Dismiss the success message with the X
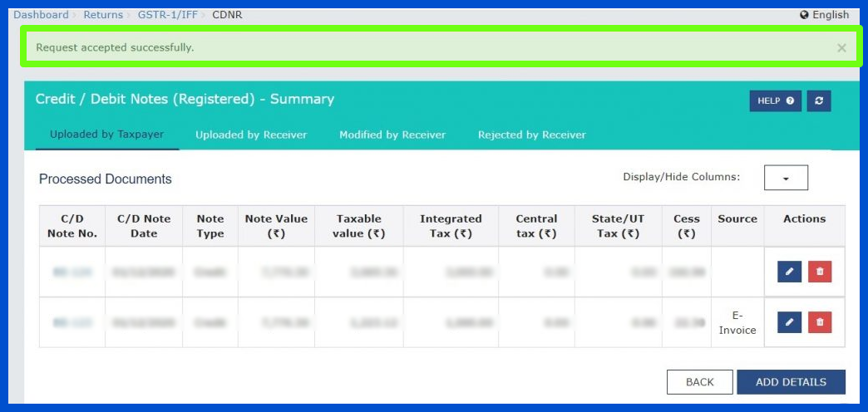868x412 pixels. click(841, 48)
